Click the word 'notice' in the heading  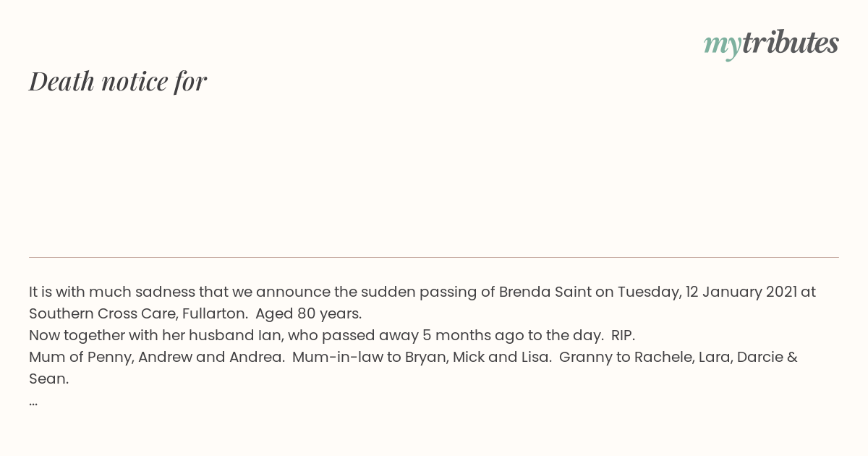135,82
